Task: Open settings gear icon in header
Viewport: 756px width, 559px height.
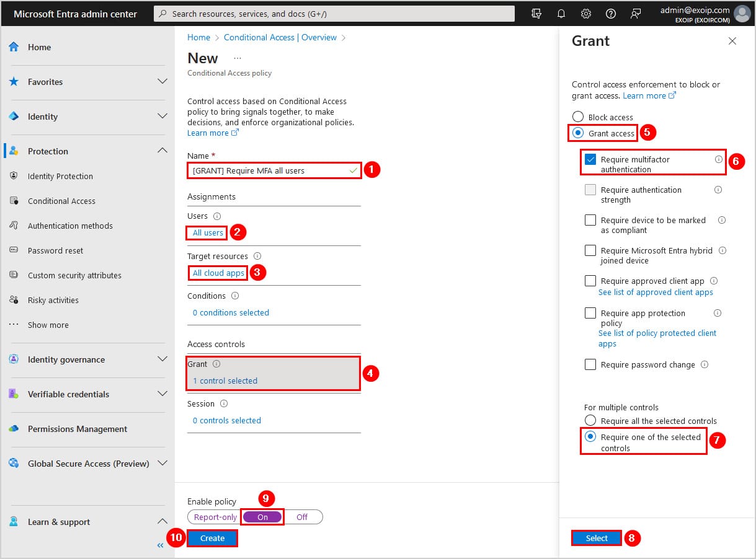Action: (x=586, y=14)
